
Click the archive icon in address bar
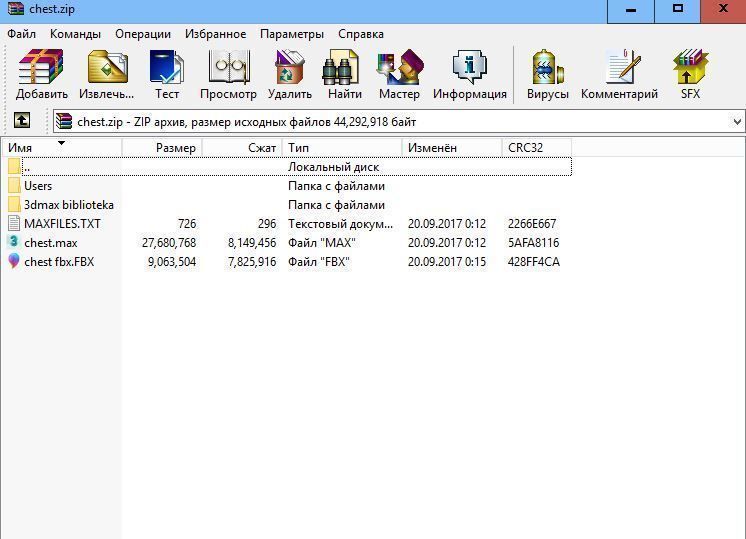[64, 121]
